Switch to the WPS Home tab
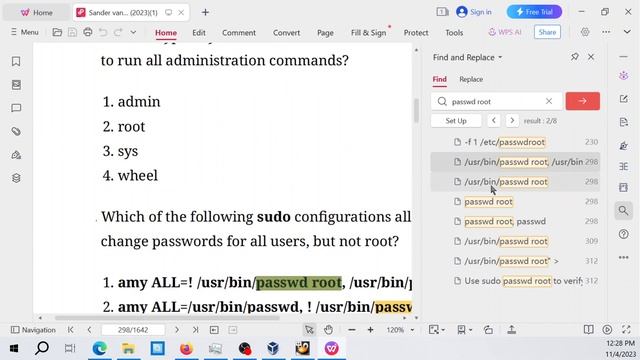640x360 pixels. click(37, 13)
